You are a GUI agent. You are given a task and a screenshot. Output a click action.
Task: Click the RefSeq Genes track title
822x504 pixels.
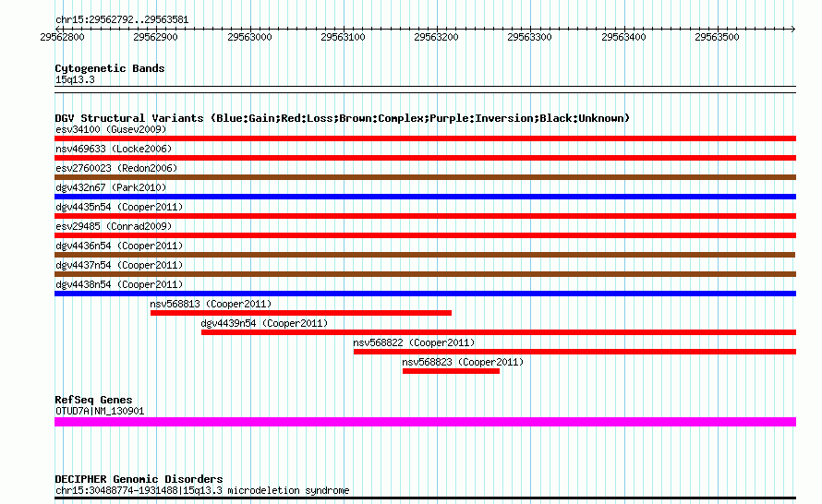pyautogui.click(x=93, y=400)
